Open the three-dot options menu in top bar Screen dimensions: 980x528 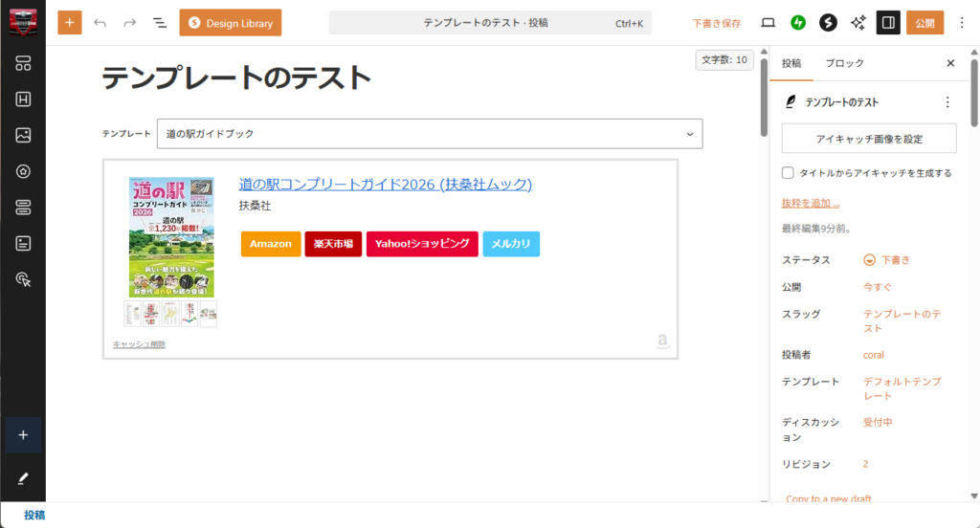tap(962, 23)
